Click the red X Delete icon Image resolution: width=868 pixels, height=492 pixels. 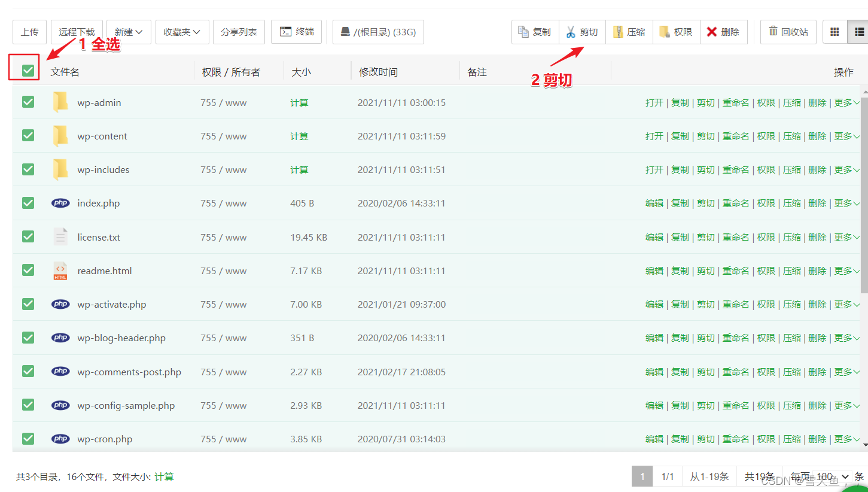tap(712, 32)
